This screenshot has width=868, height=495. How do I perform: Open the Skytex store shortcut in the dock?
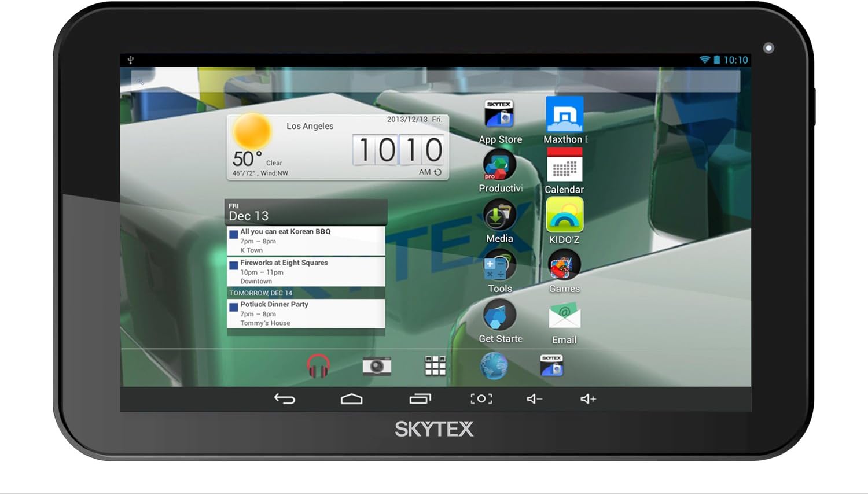click(551, 365)
